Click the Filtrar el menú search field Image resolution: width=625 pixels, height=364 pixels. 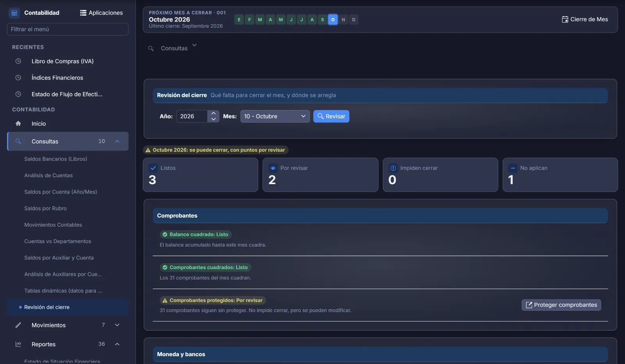click(x=68, y=29)
